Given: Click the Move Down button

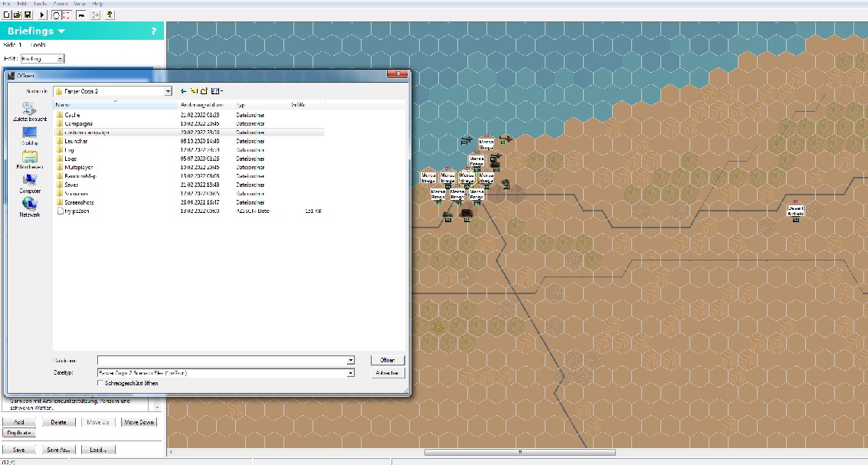Looking at the screenshot, I should (x=139, y=422).
